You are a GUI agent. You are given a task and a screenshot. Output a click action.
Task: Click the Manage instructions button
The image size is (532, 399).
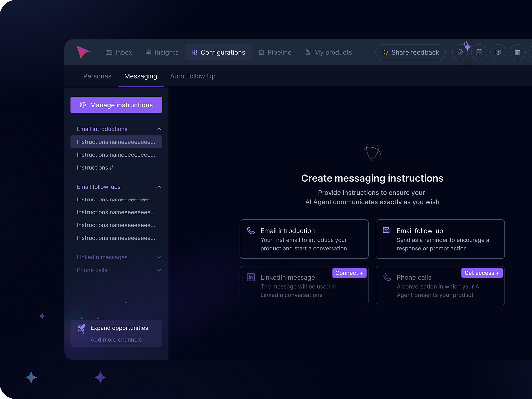click(116, 105)
